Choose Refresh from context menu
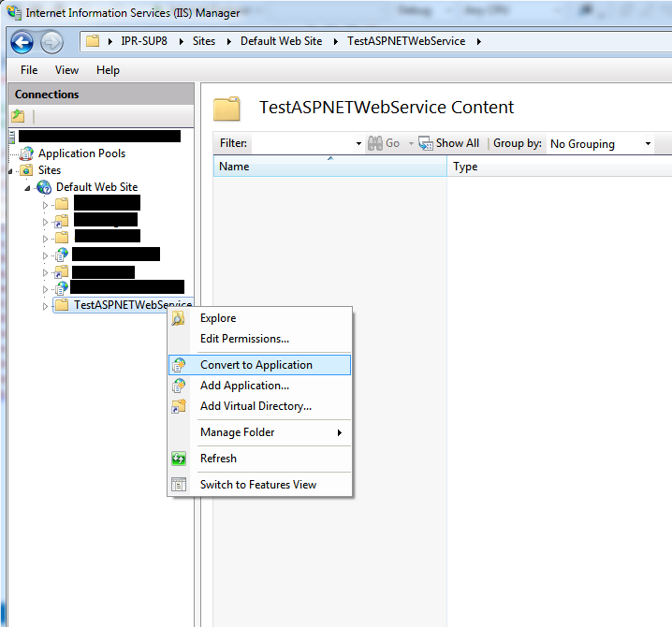This screenshot has width=672, height=627. click(x=259, y=459)
